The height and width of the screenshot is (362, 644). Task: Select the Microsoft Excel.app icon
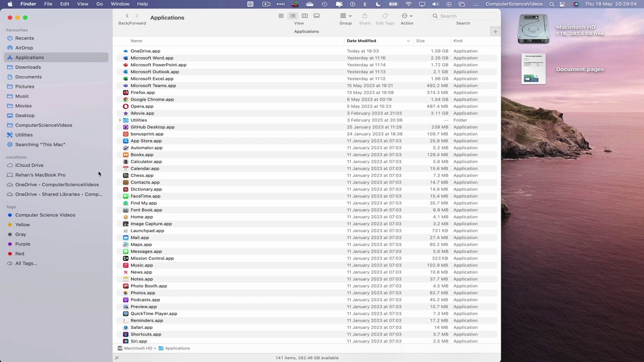coord(126,78)
